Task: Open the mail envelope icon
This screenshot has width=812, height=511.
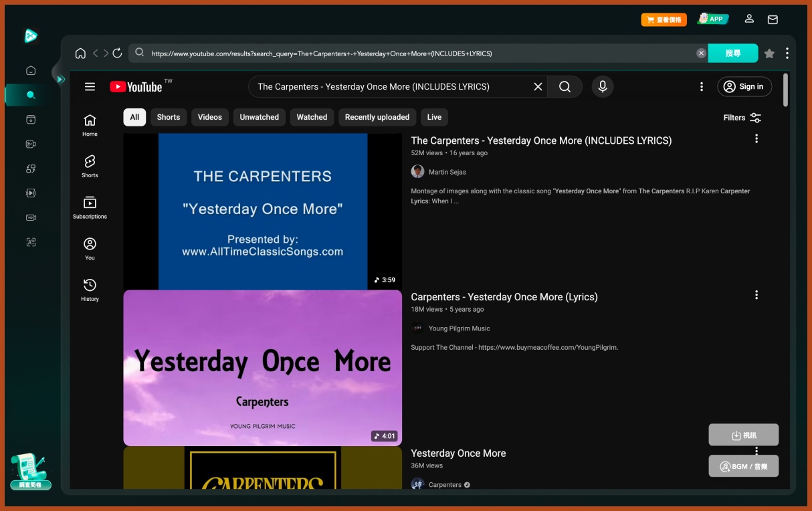Action: pos(773,19)
